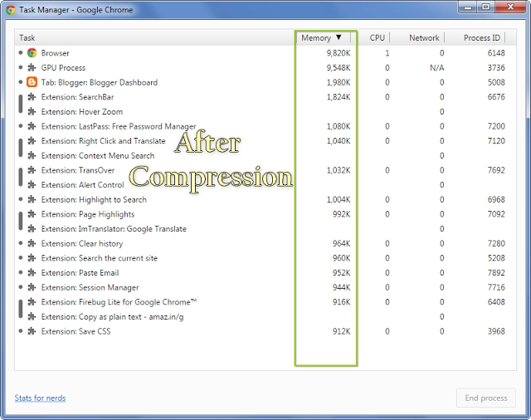Click the Chrome logo in the title bar
531x420 pixels.
(11, 10)
